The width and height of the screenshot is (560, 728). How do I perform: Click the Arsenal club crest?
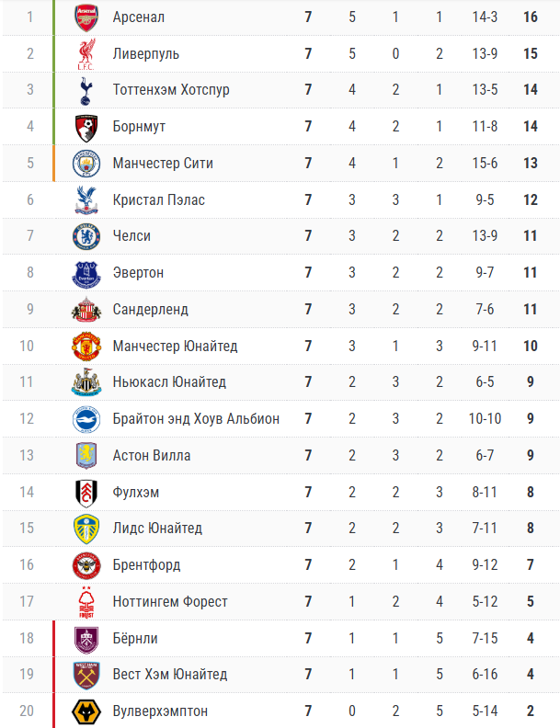pos(86,17)
